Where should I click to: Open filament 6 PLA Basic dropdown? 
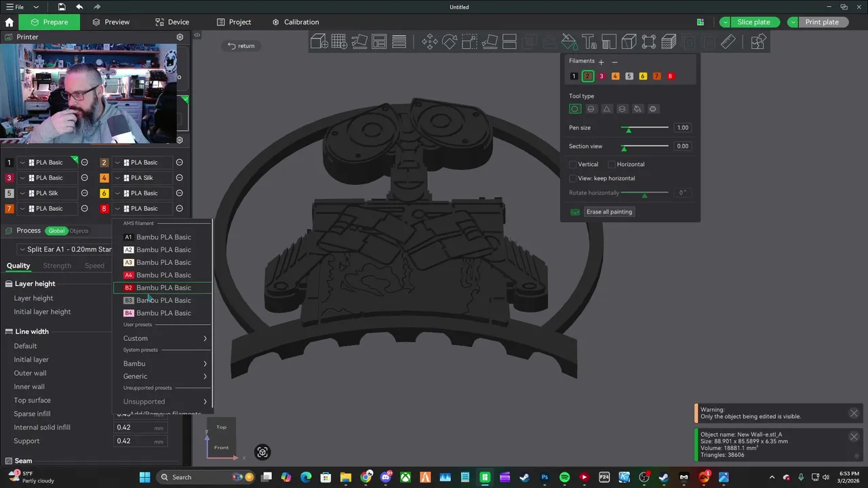[x=142, y=193]
